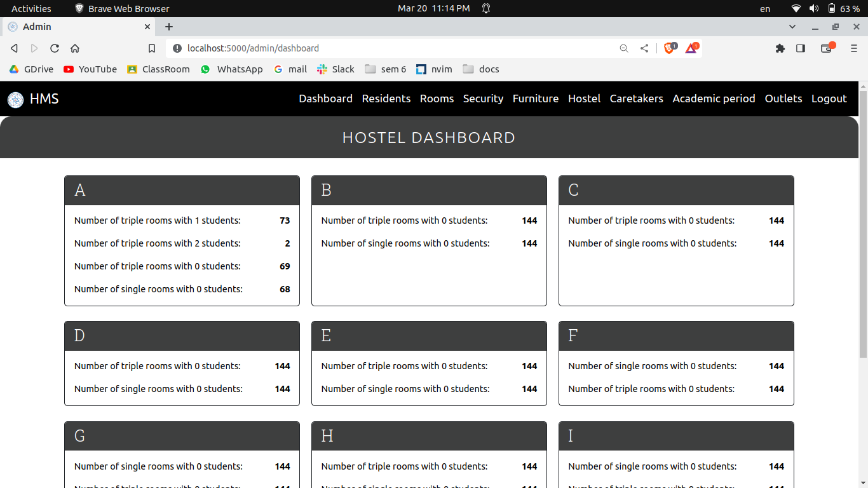Screen dimensions: 868x488
Task: Reload the current page
Action: click(x=54, y=48)
